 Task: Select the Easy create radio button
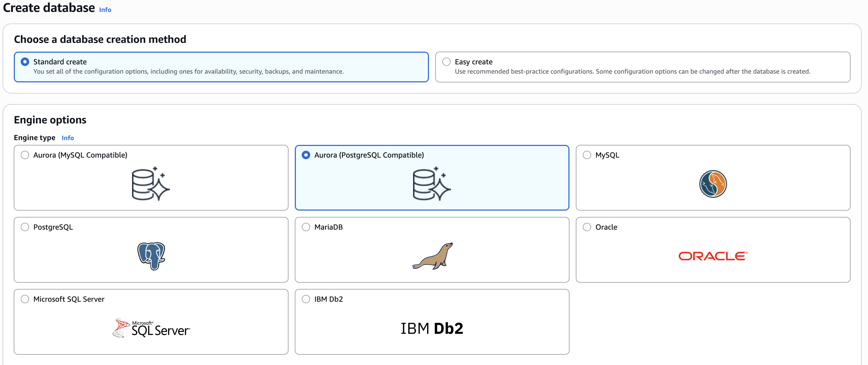tap(446, 62)
